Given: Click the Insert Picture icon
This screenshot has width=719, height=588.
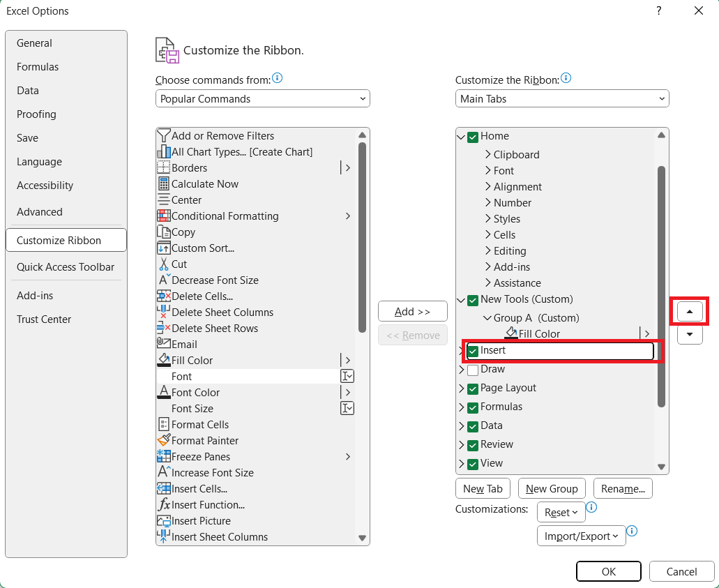Looking at the screenshot, I should pyautogui.click(x=164, y=521).
